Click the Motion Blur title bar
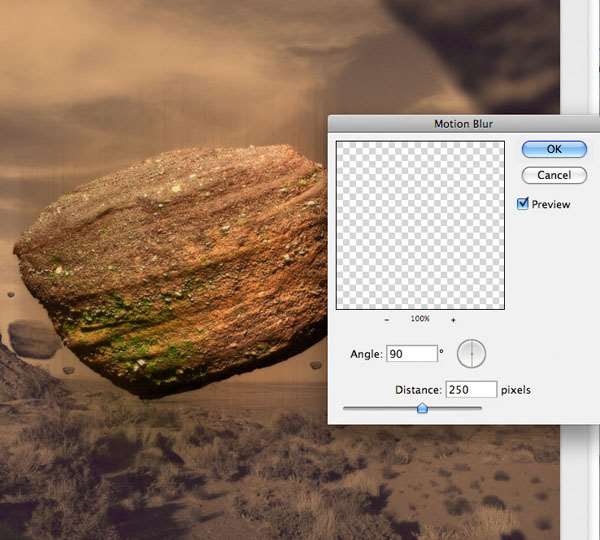This screenshot has width=600, height=540. [463, 124]
